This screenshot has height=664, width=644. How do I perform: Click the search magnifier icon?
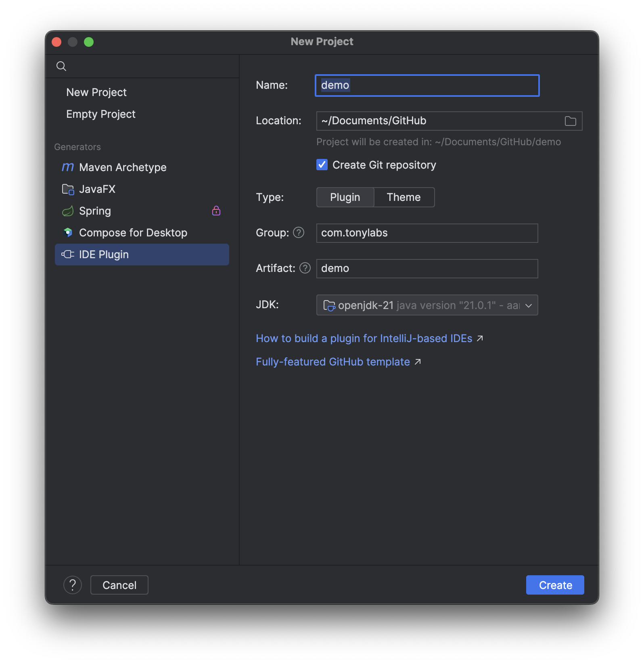(x=61, y=66)
